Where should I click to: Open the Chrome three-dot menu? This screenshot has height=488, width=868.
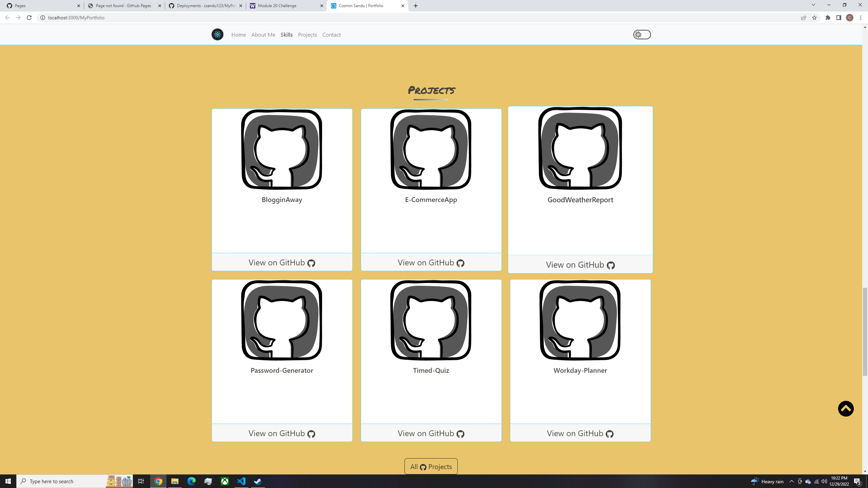(x=861, y=18)
